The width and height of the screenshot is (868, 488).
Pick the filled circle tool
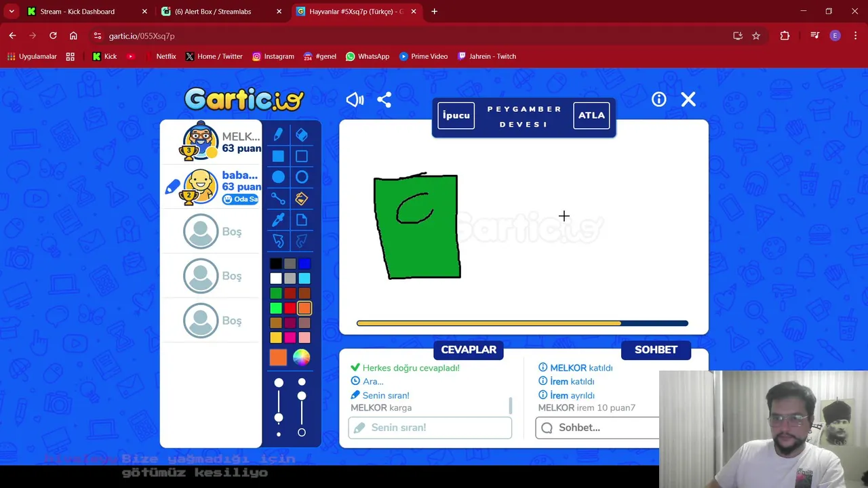point(278,177)
